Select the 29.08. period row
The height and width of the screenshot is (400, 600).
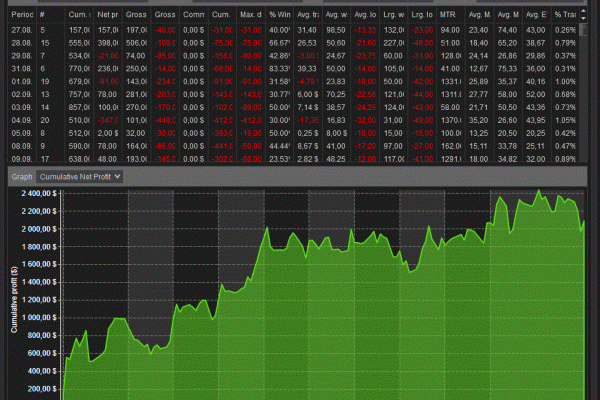(x=293, y=56)
